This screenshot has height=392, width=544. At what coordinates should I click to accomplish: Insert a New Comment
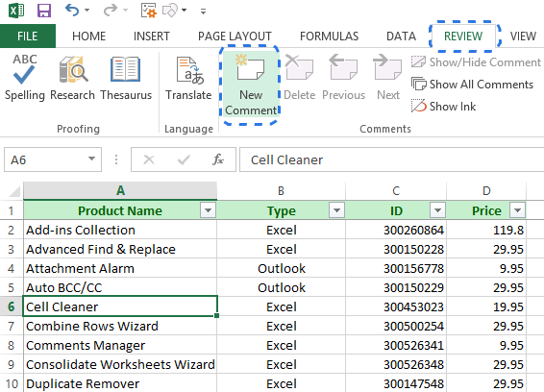pos(250,86)
